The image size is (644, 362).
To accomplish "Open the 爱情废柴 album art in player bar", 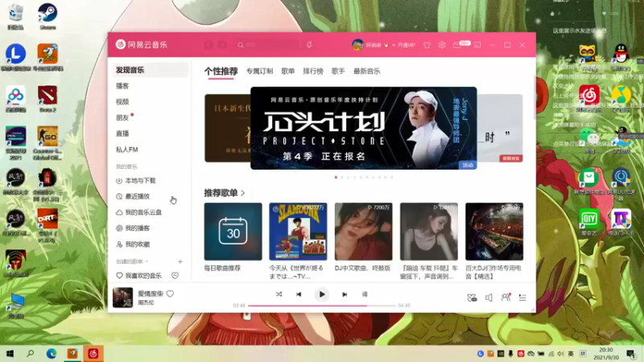I will pos(123,298).
